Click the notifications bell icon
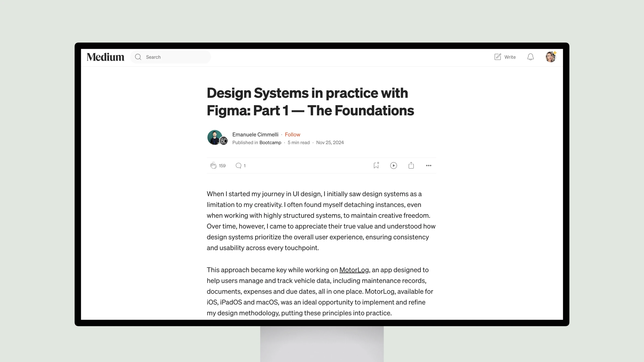Image resolution: width=644 pixels, height=362 pixels. (x=530, y=57)
